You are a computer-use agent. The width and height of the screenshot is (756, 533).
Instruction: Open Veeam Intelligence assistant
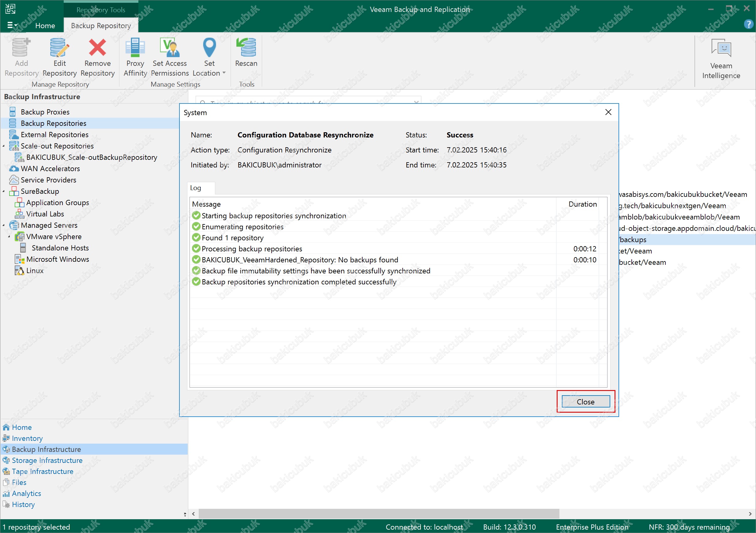click(x=721, y=59)
